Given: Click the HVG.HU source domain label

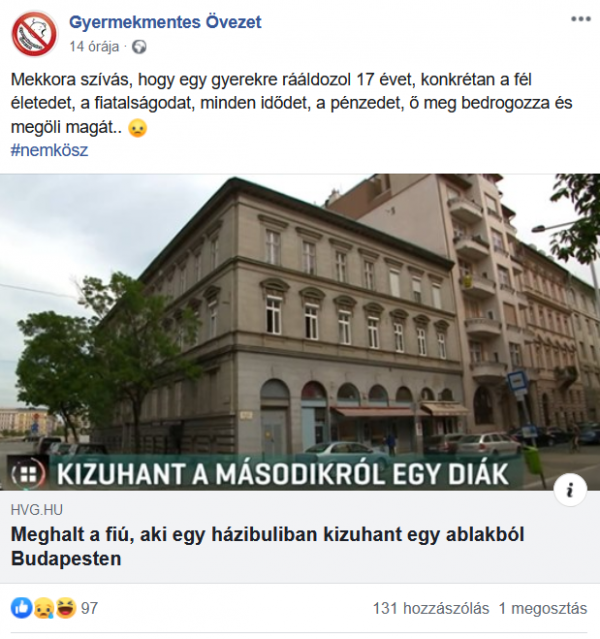Looking at the screenshot, I should [x=37, y=510].
